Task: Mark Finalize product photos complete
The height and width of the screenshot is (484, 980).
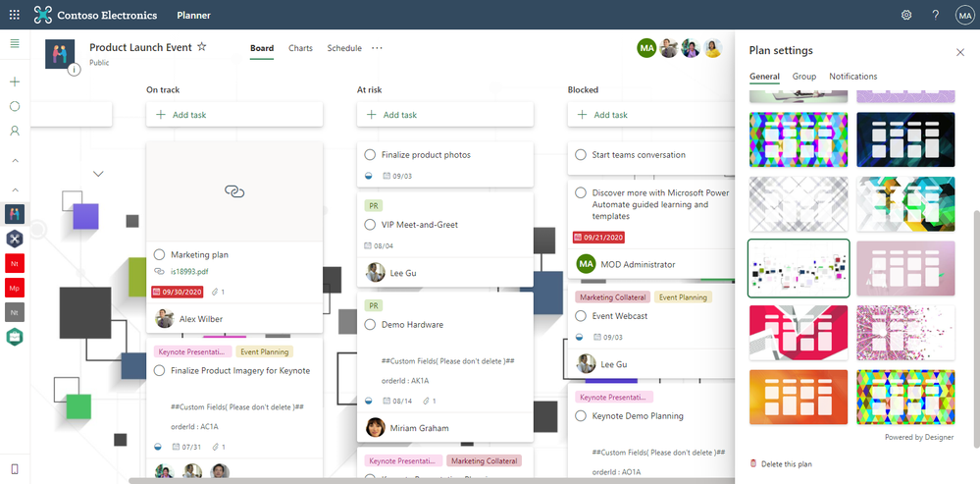Action: tap(370, 154)
